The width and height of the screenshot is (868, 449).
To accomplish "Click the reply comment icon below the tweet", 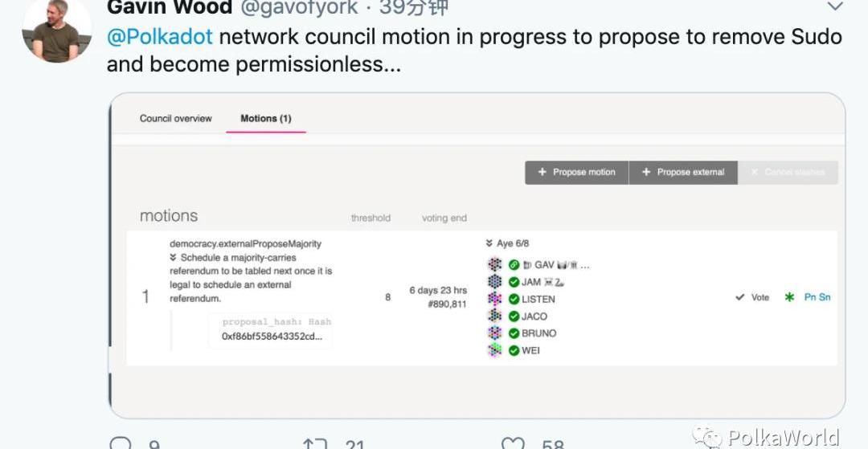I will click(121, 443).
